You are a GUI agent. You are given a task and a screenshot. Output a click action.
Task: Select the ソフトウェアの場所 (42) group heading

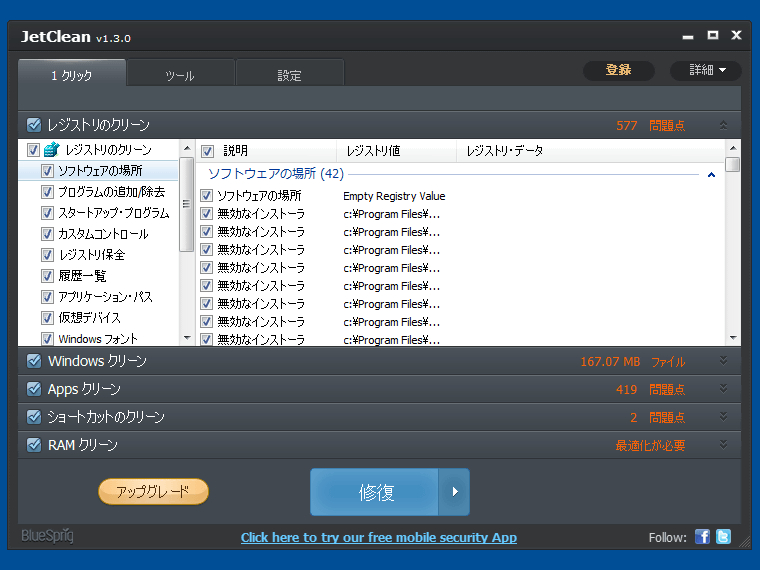[x=276, y=174]
